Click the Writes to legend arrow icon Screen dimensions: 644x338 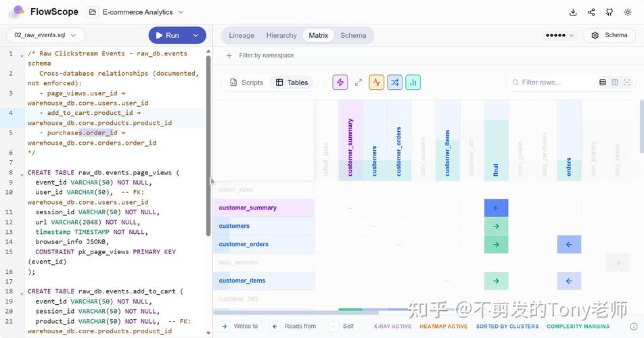pos(225,327)
